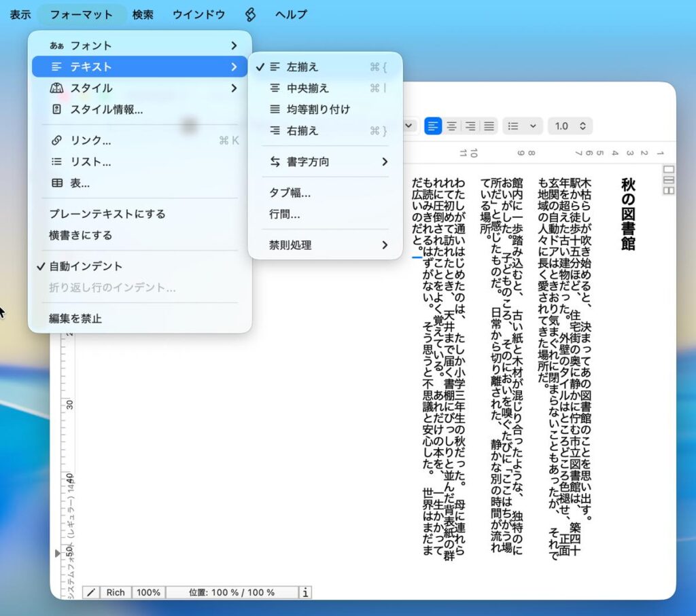Open the ヘルプ menu
696x616 pixels.
[x=291, y=14]
